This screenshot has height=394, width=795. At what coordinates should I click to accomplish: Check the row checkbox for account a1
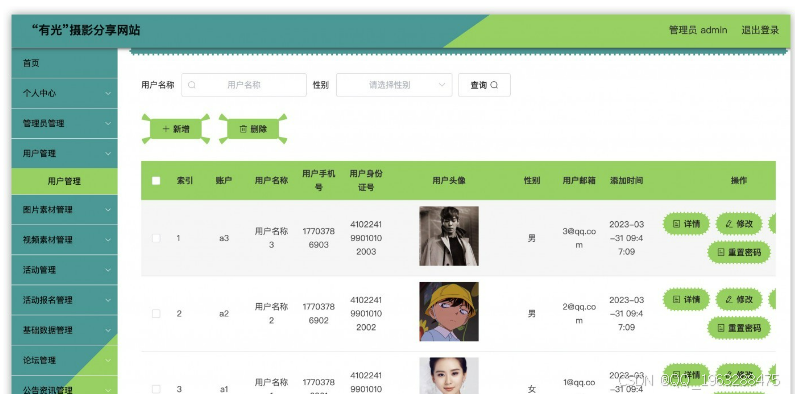pos(156,389)
